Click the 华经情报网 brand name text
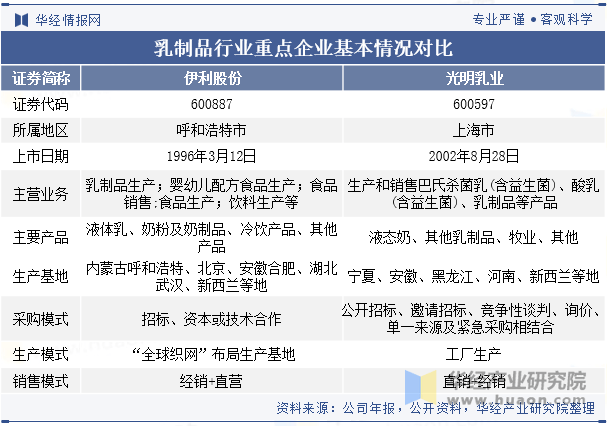The width and height of the screenshot is (607, 426). (68, 20)
